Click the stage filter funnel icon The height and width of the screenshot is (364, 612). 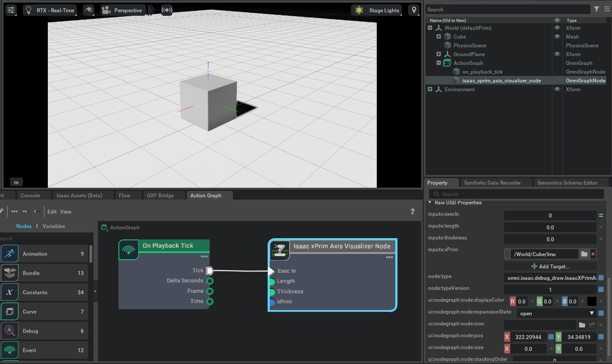(x=597, y=9)
